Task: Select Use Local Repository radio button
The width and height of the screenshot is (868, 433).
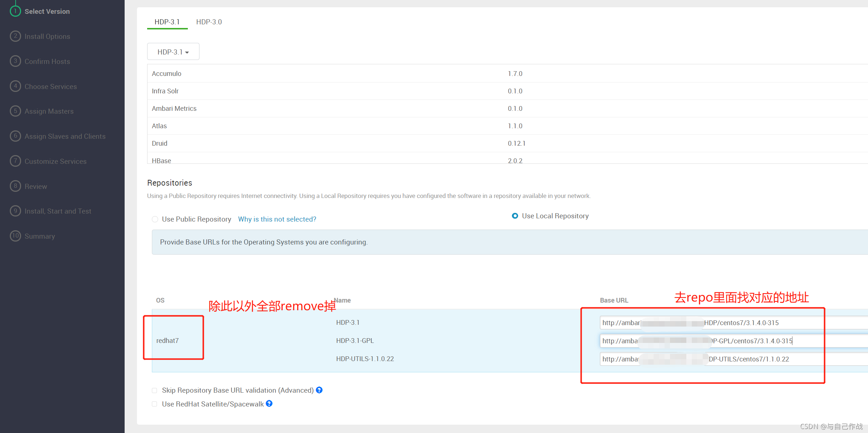Action: [515, 216]
